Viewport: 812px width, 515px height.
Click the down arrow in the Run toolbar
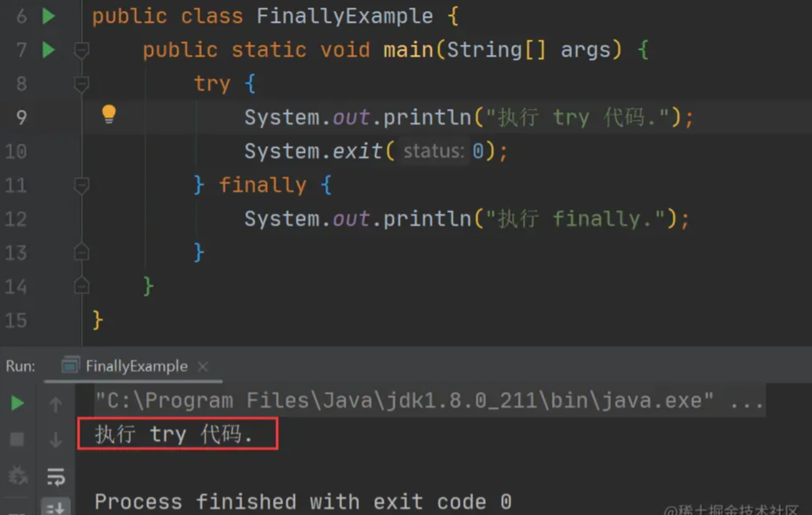(x=56, y=440)
